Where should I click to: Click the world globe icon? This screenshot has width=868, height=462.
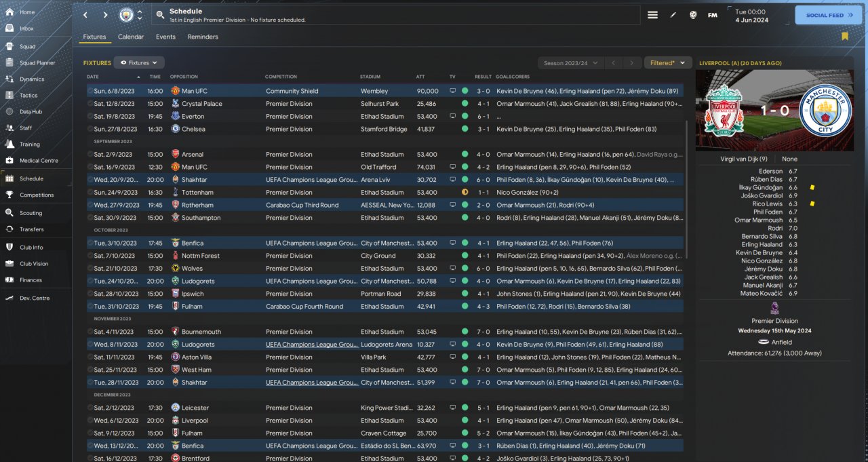coord(693,15)
